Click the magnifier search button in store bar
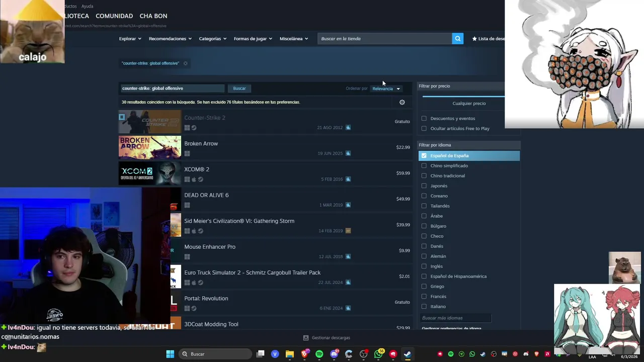This screenshot has width=644, height=362. [x=457, y=39]
